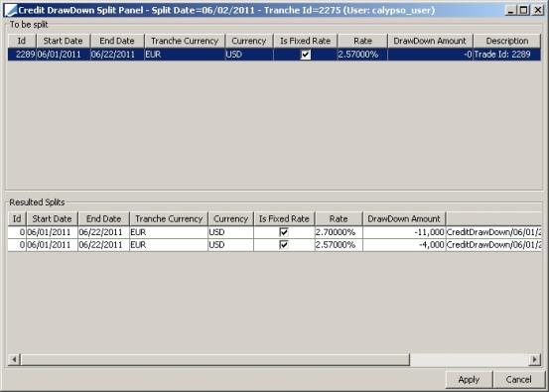Click End Date 06/22/2011 of trade 2289
The image size is (549, 392).
(117, 55)
